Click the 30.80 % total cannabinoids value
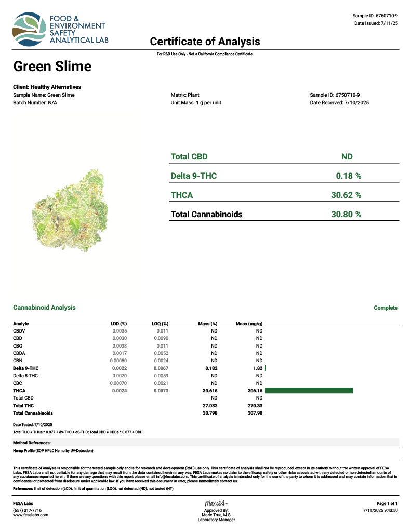Image resolution: width=411 pixels, height=532 pixels. pyautogui.click(x=346, y=215)
